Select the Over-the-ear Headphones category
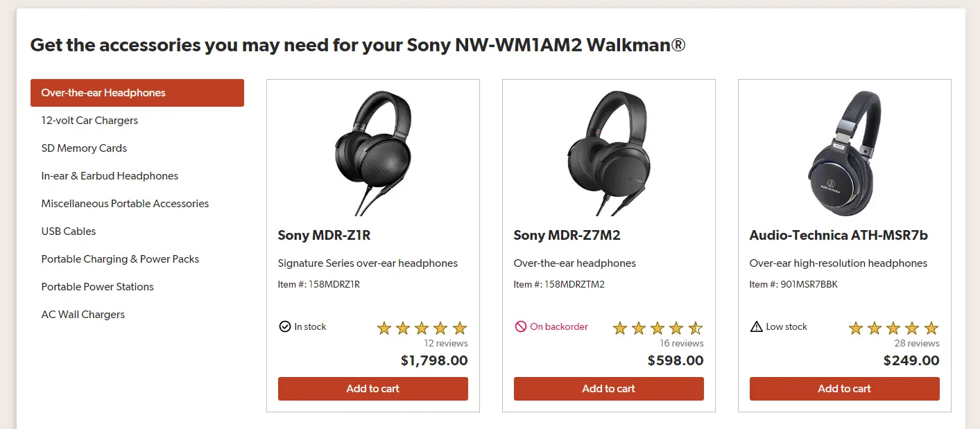This screenshot has height=429, width=980. 137,93
